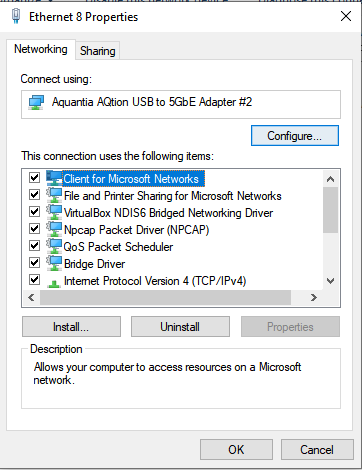
Task: Select the Networking tab
Action: click(41, 49)
